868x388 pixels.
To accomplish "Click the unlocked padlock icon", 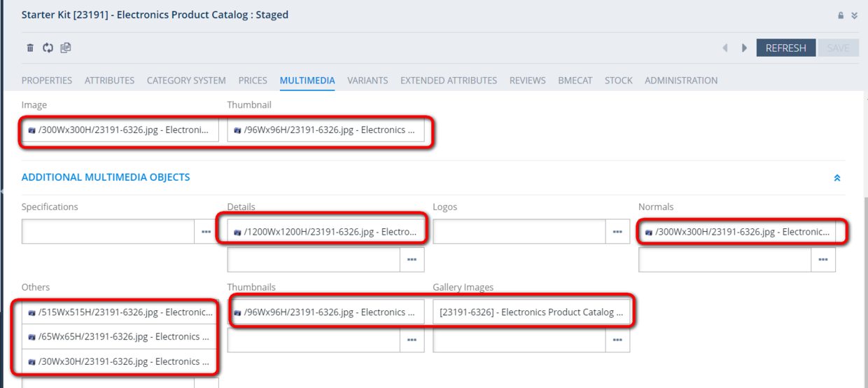I will (841, 15).
